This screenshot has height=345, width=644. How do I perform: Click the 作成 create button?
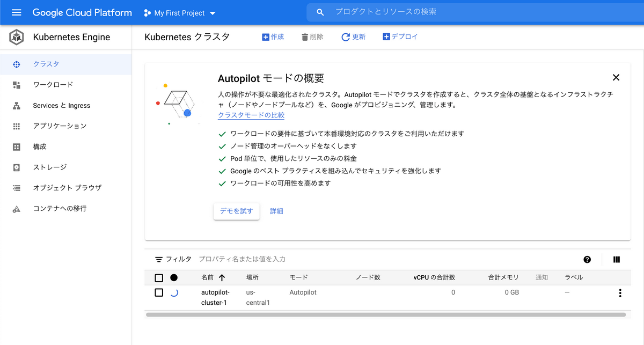(x=273, y=37)
